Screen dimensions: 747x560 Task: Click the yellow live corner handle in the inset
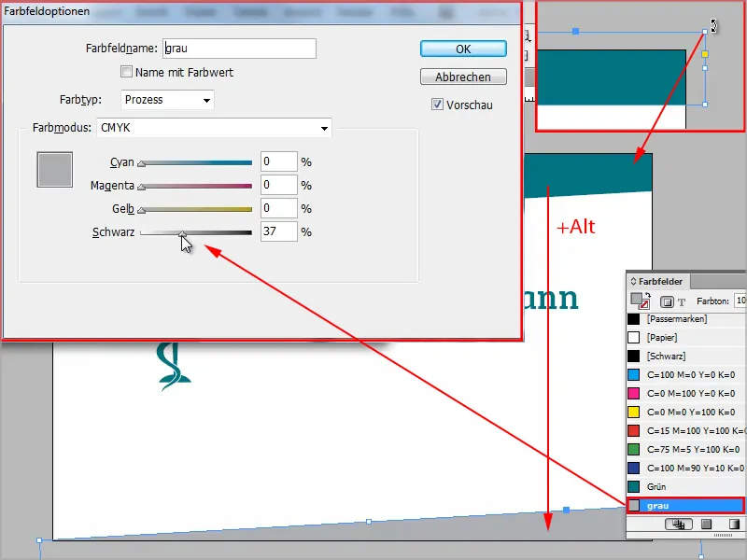pyautogui.click(x=705, y=54)
